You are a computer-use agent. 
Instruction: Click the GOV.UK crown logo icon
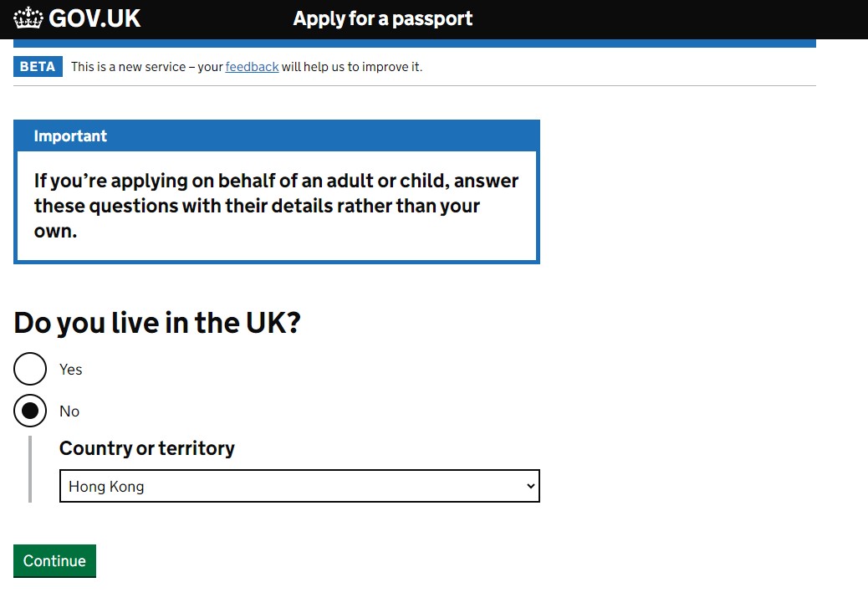[x=28, y=18]
